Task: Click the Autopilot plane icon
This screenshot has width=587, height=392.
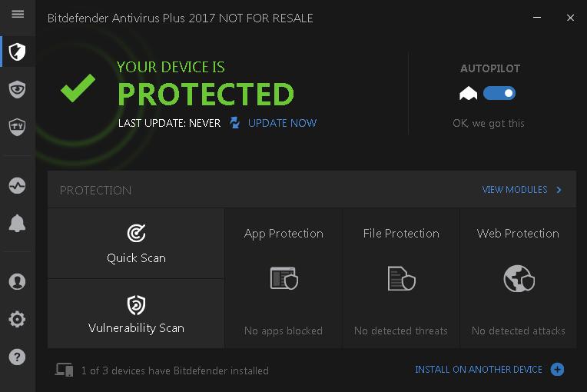Action: pyautogui.click(x=469, y=94)
